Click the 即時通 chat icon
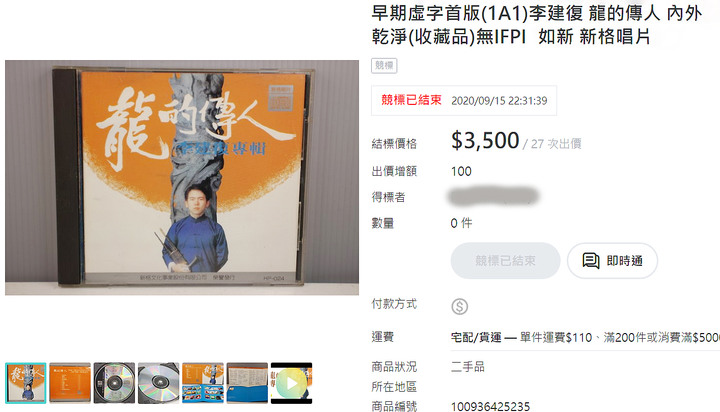This screenshot has width=720, height=412. (x=591, y=260)
